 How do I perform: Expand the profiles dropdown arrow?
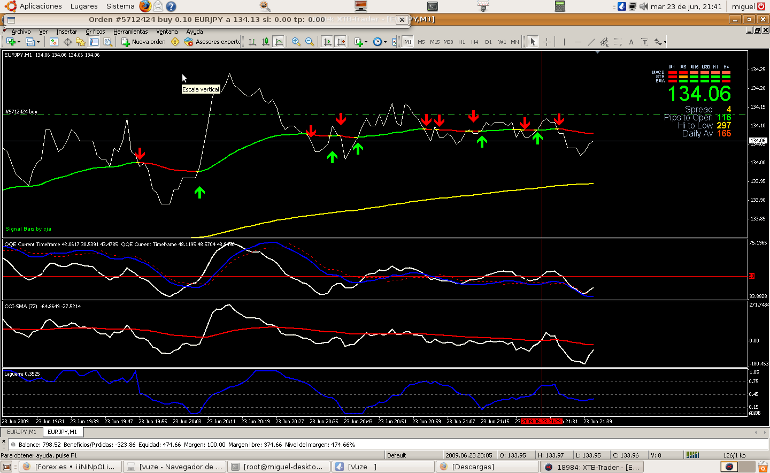coord(40,42)
